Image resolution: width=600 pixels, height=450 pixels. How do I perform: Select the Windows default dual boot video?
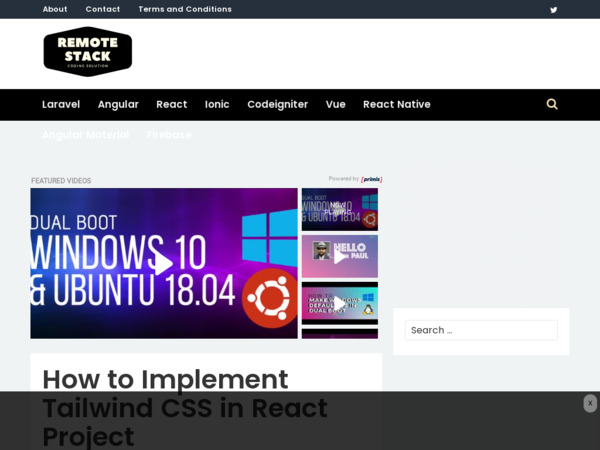point(339,303)
